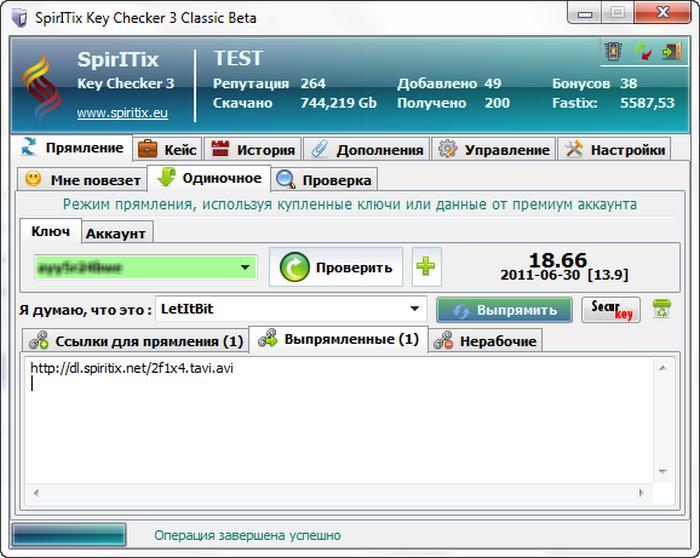This screenshot has height=558, width=700.
Task: Click the SpirITix flame logo
Action: coord(42,87)
